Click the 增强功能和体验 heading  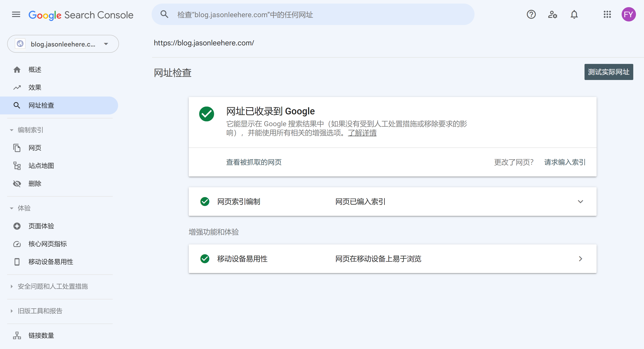pos(214,232)
